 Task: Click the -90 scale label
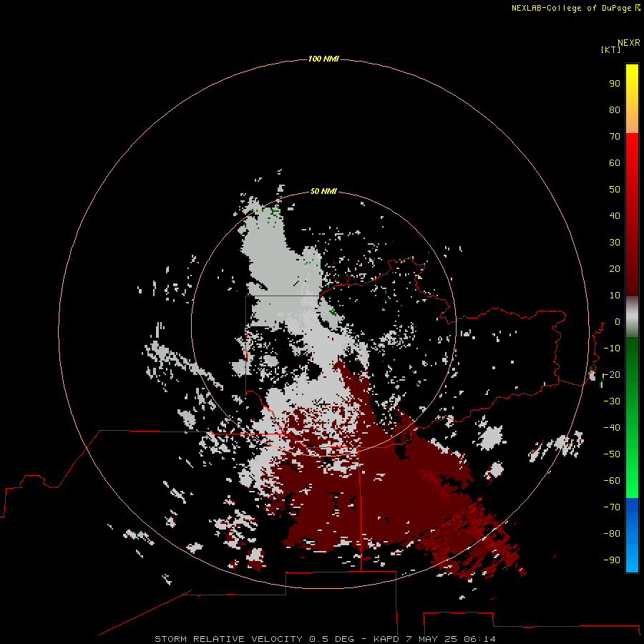coord(612,560)
